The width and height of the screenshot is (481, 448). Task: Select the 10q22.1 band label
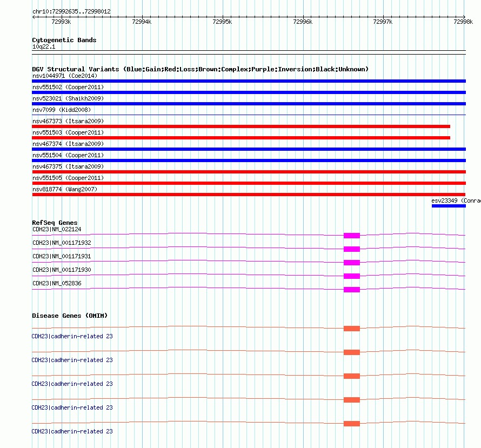44,46
